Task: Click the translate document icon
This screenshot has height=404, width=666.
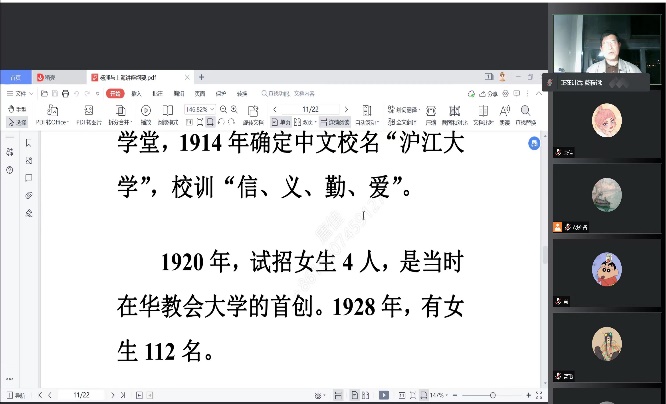Action: point(253,115)
